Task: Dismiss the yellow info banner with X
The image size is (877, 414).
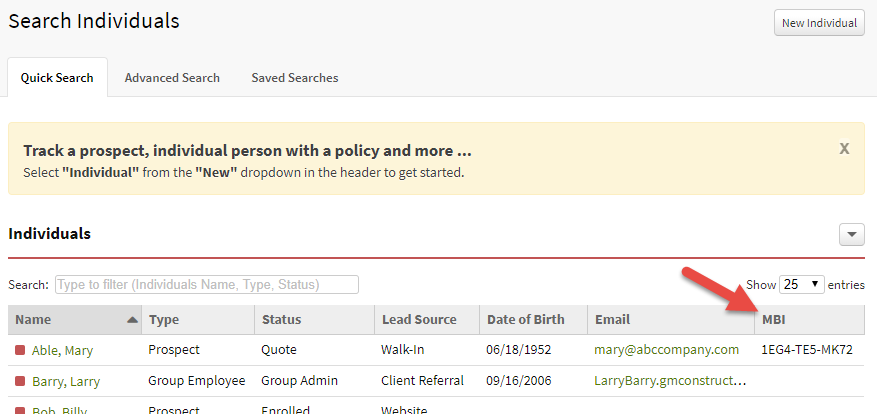Action: pos(844,148)
